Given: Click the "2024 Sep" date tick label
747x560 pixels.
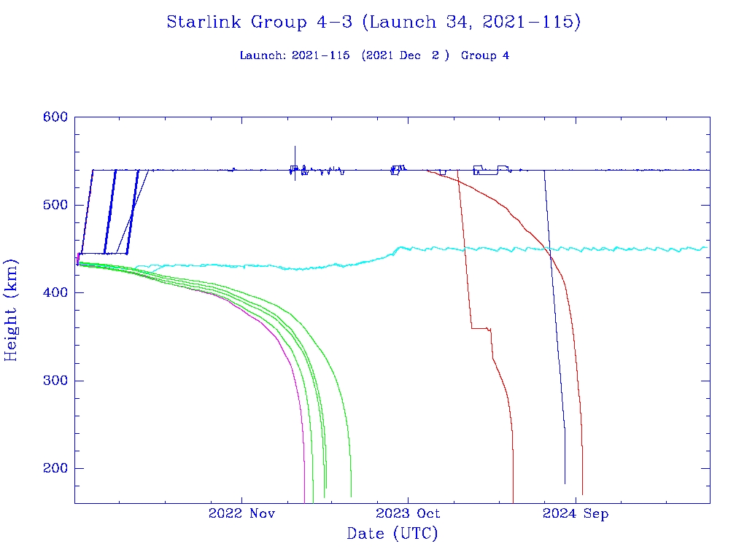Looking at the screenshot, I should (x=576, y=514).
